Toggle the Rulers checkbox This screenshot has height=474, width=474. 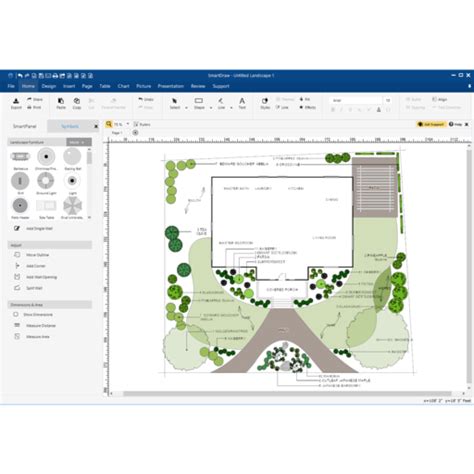(x=136, y=124)
